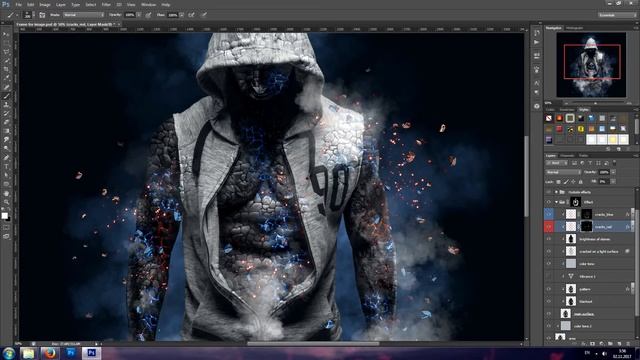Open the Essentials workspace dropdown
The image size is (640, 360).
pyautogui.click(x=617, y=15)
